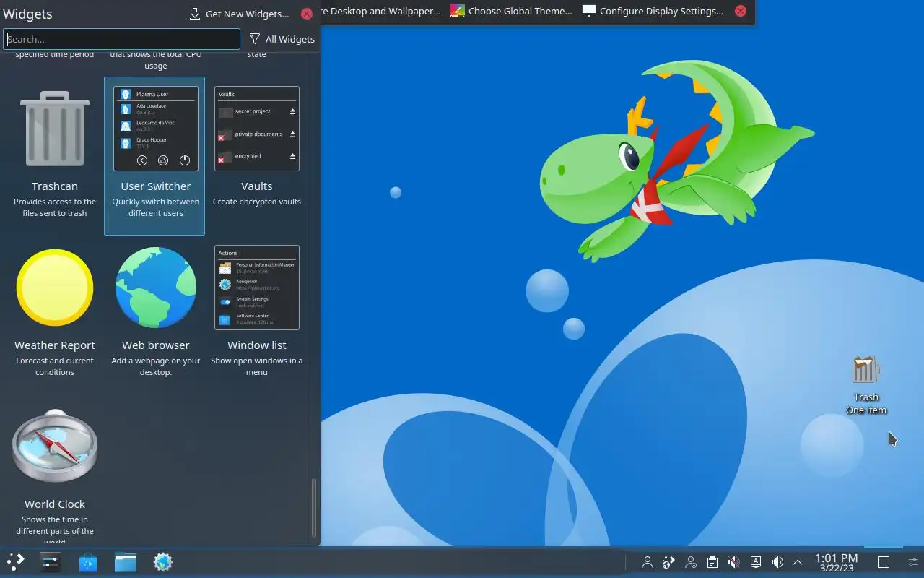The height and width of the screenshot is (578, 924).
Task: Click 'Quickly switch between different users' text
Action: [x=156, y=207]
